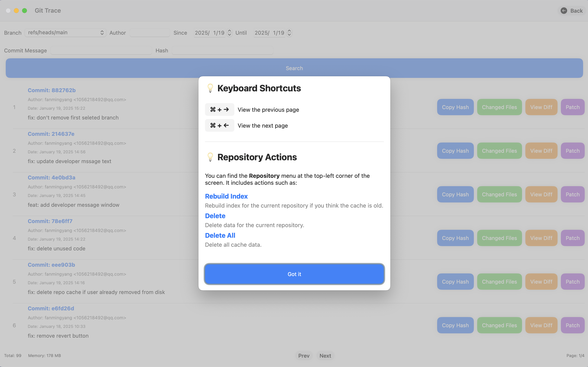
Task: Click the Got it button
Action: (294, 274)
